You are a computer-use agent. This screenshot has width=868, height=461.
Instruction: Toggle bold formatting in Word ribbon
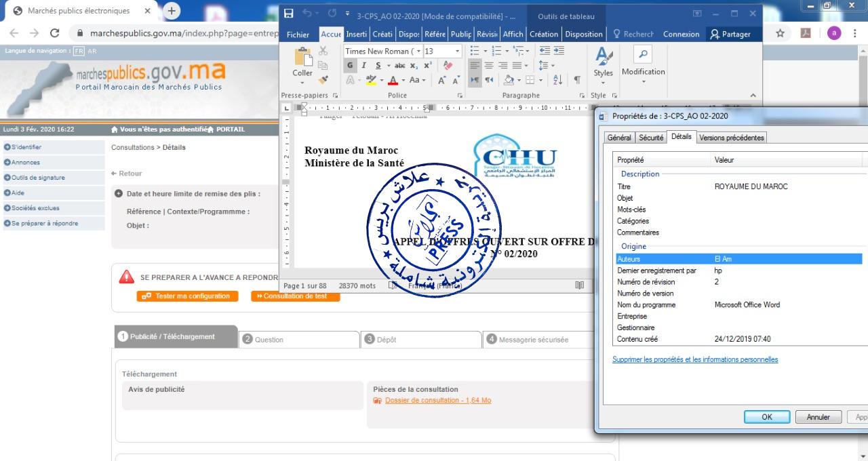click(x=350, y=66)
